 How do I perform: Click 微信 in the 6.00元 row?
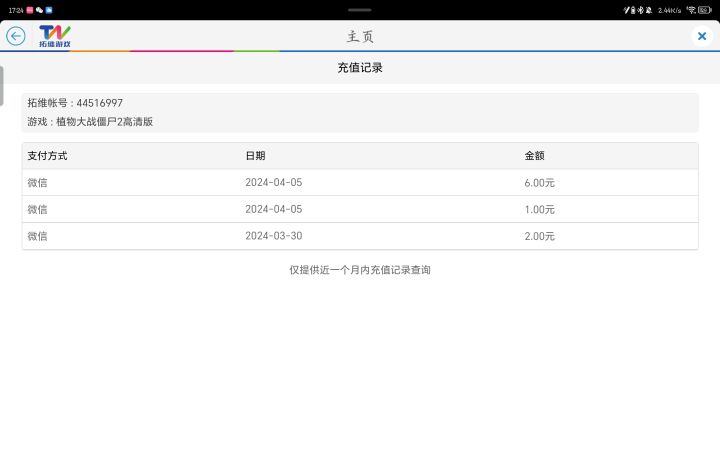[x=37, y=183]
